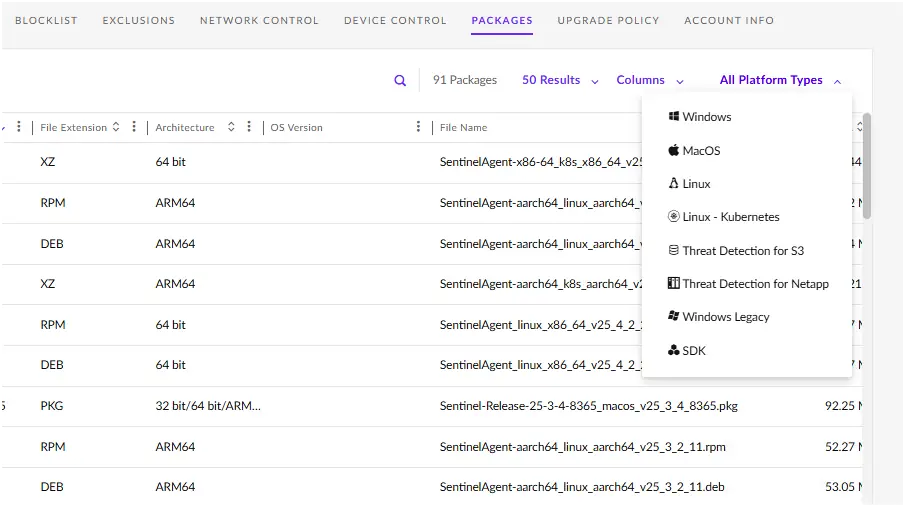This screenshot has height=507, width=905.
Task: Open the Account Info tab
Action: (x=729, y=20)
